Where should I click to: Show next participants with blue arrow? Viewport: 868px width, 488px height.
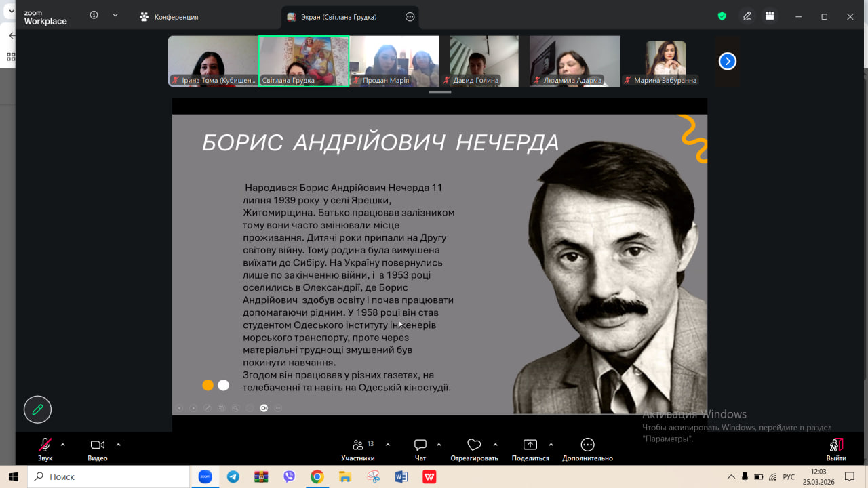tap(727, 62)
